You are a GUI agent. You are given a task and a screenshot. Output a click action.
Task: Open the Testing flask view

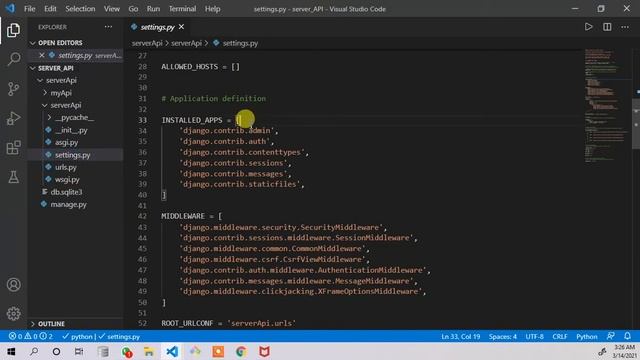pyautogui.click(x=13, y=177)
